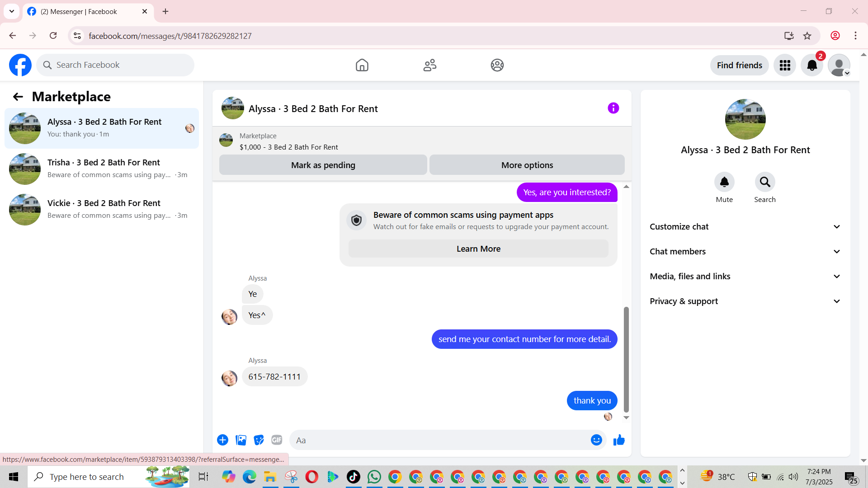Click the Mark as pending button

click(323, 165)
